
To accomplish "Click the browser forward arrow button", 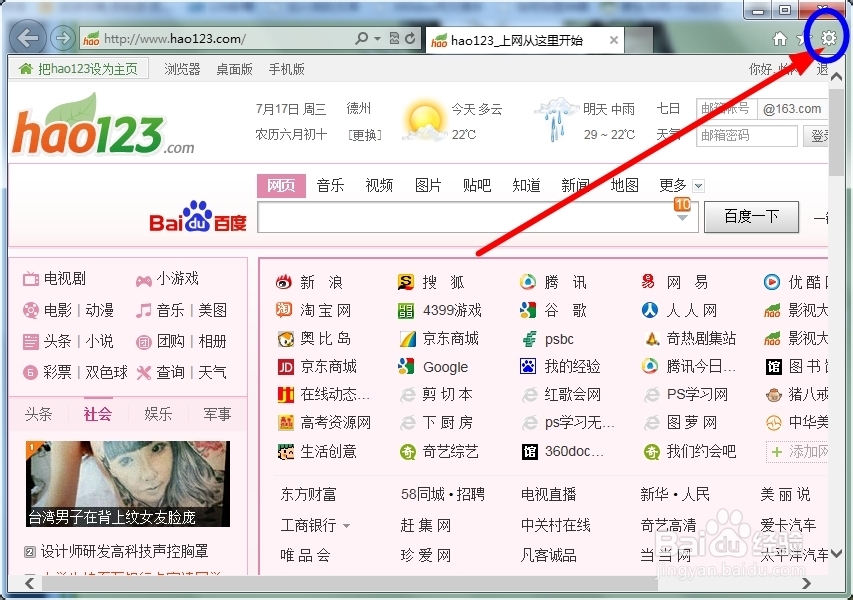I will pyautogui.click(x=63, y=38).
